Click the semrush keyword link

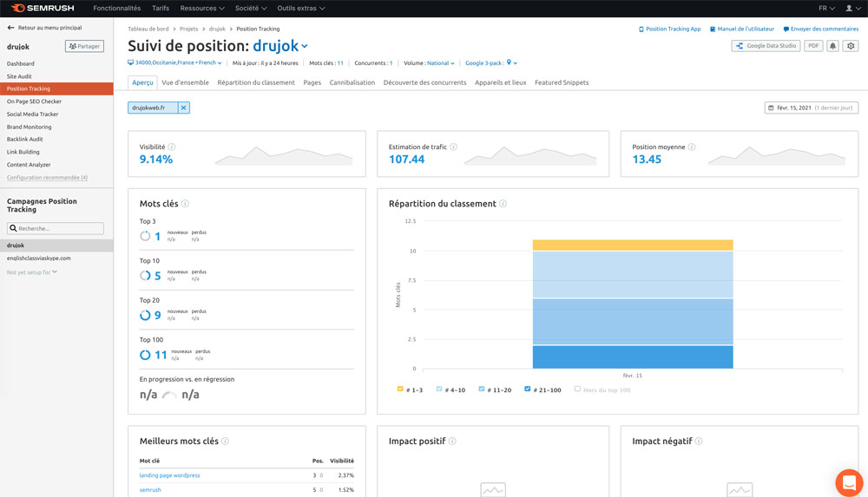[x=150, y=490]
